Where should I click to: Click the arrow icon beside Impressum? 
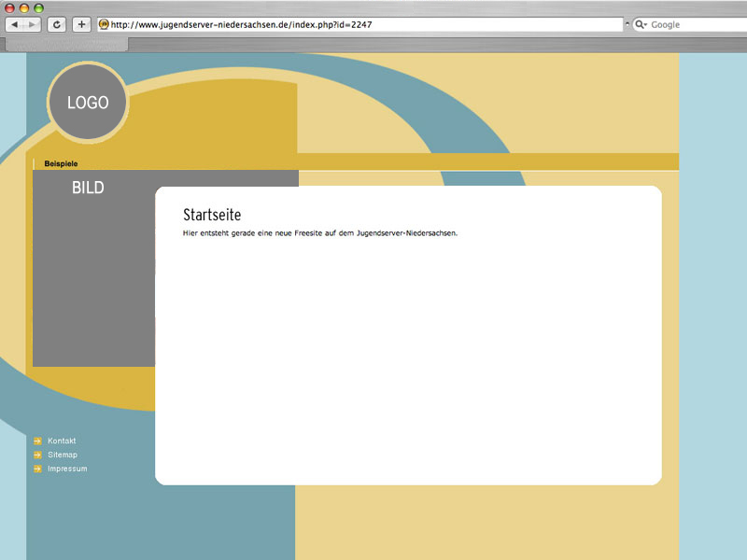37,469
